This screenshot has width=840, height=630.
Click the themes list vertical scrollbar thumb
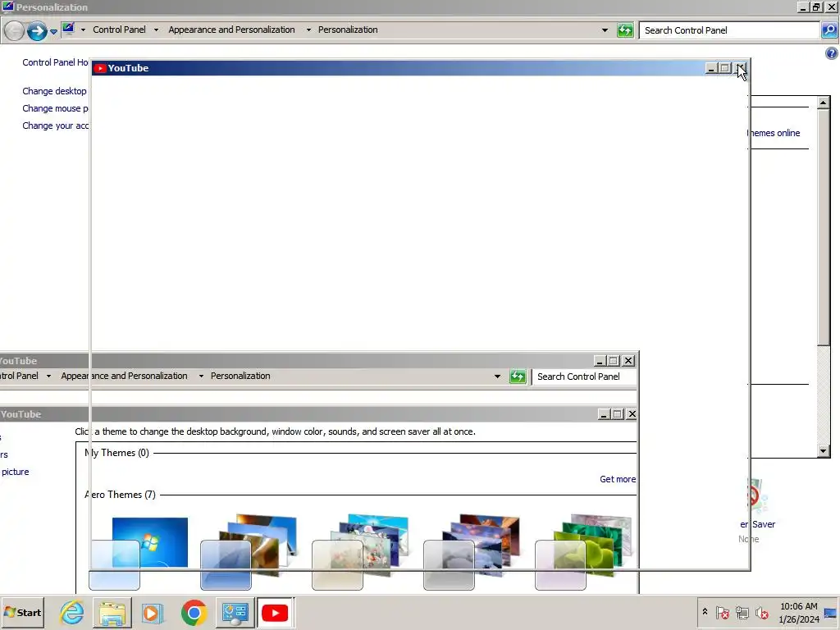pos(824,226)
